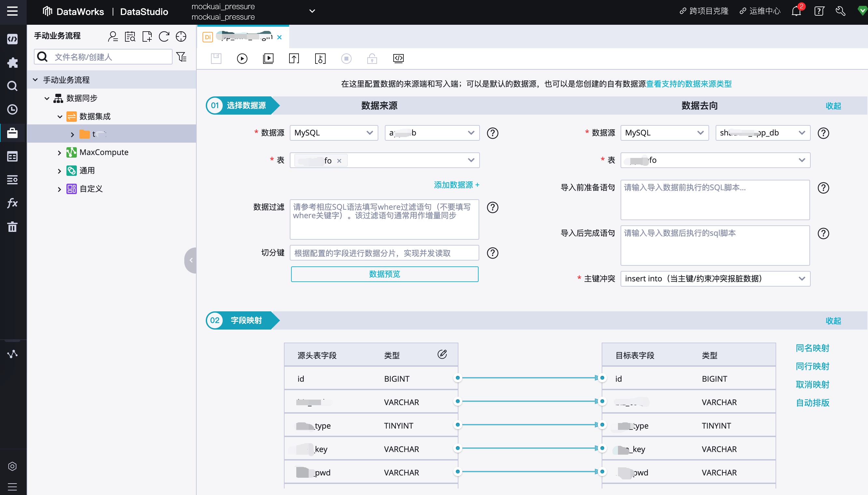Open the hamburger menu at top left
868x495 pixels.
point(12,11)
